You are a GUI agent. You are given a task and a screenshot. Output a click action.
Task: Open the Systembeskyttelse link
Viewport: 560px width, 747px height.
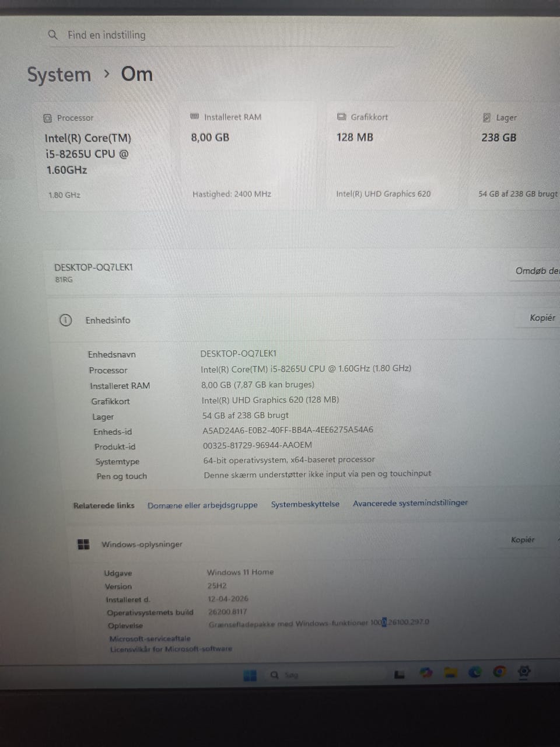pos(305,504)
